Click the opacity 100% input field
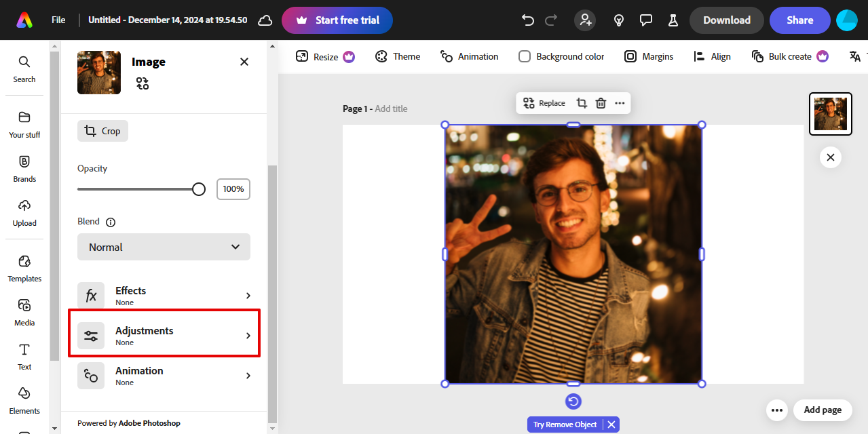This screenshot has width=868, height=434. coord(233,189)
